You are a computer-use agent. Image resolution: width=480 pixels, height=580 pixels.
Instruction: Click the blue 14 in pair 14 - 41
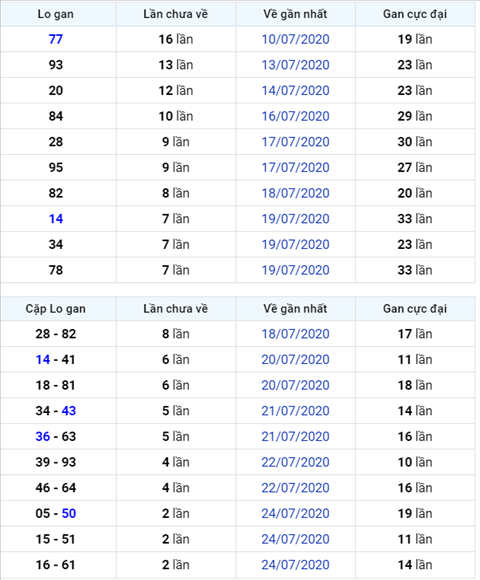pos(43,360)
